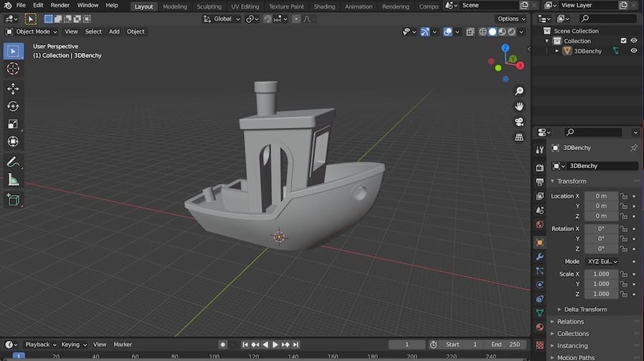The image size is (644, 361).
Task: Select the Measure tool
Action: click(x=13, y=179)
